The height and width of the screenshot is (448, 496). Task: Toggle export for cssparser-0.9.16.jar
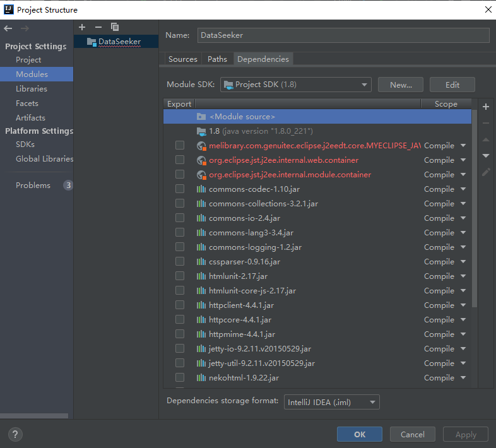[180, 261]
